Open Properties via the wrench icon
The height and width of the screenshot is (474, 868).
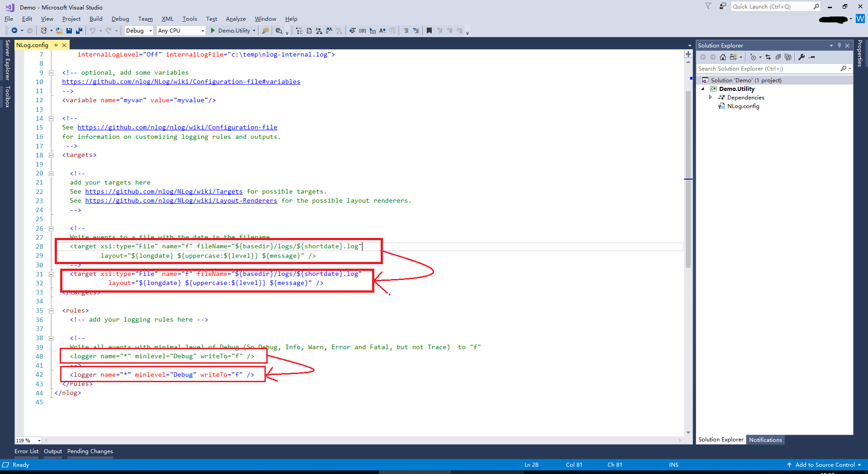pyautogui.click(x=802, y=57)
